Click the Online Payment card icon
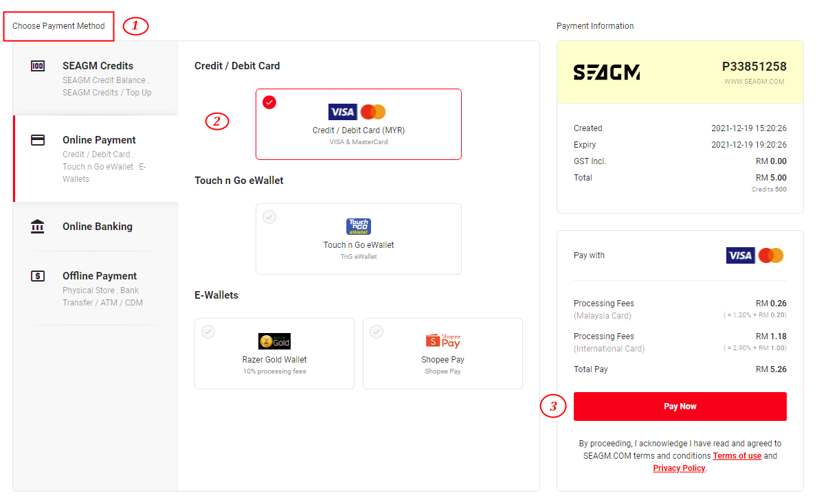This screenshot has height=504, width=817. (38, 140)
